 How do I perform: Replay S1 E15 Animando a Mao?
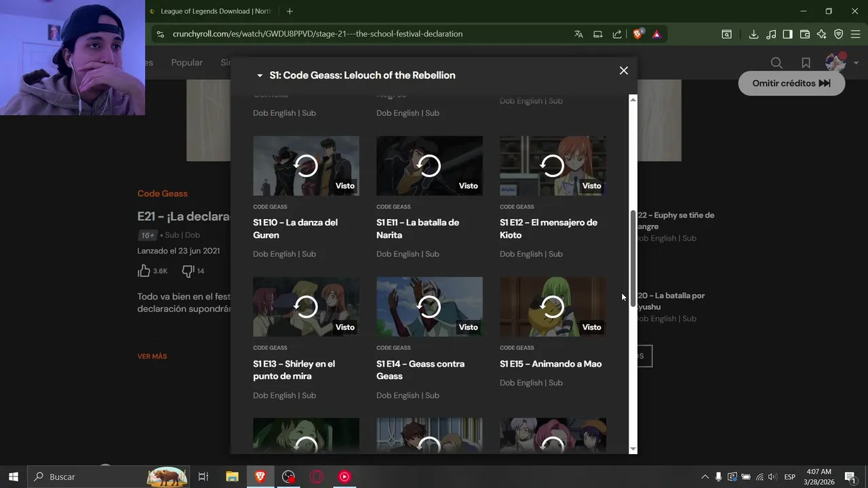click(x=553, y=307)
